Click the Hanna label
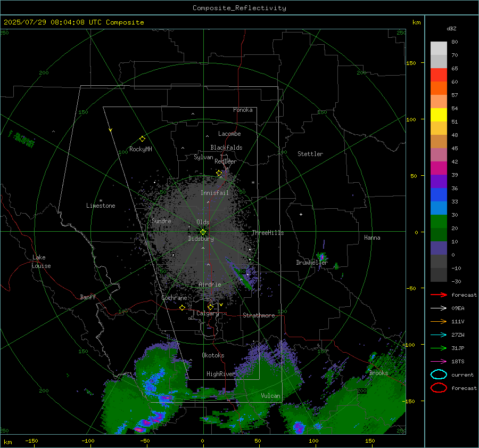Image resolution: width=479 pixels, height=448 pixels. click(x=372, y=238)
